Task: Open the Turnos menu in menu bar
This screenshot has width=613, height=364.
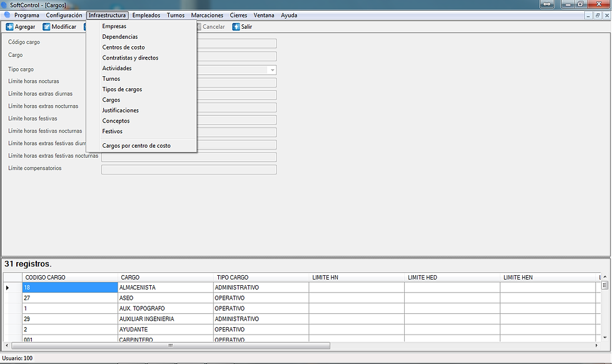Action: [x=176, y=15]
